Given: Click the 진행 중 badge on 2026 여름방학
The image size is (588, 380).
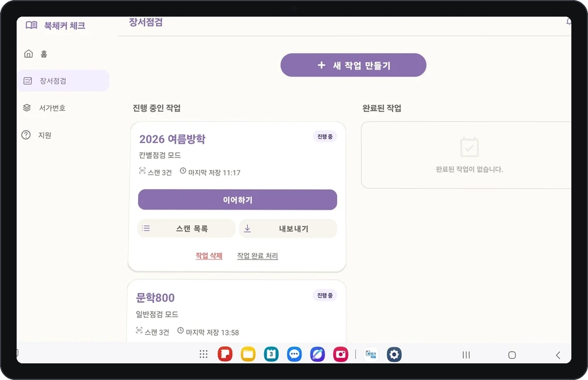Looking at the screenshot, I should pos(325,137).
